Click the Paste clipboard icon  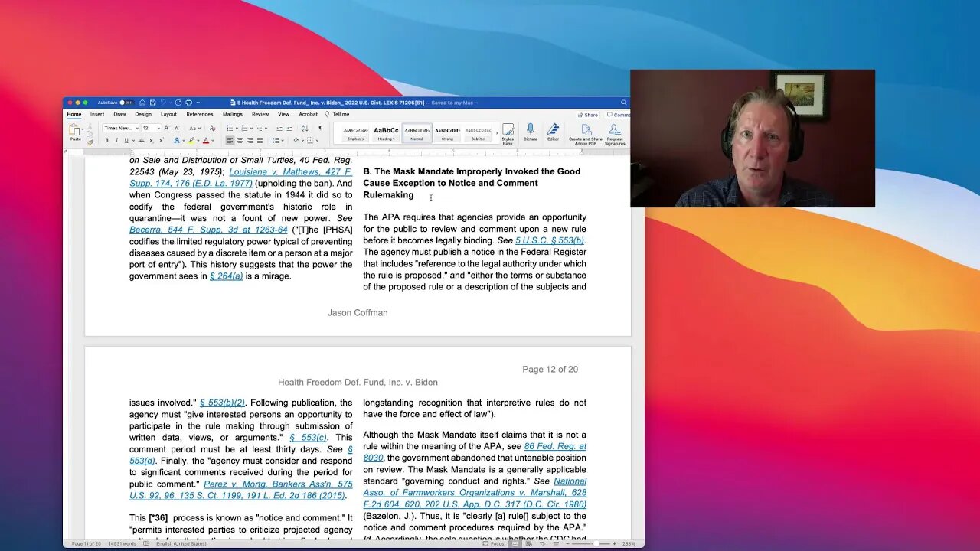[x=75, y=131]
